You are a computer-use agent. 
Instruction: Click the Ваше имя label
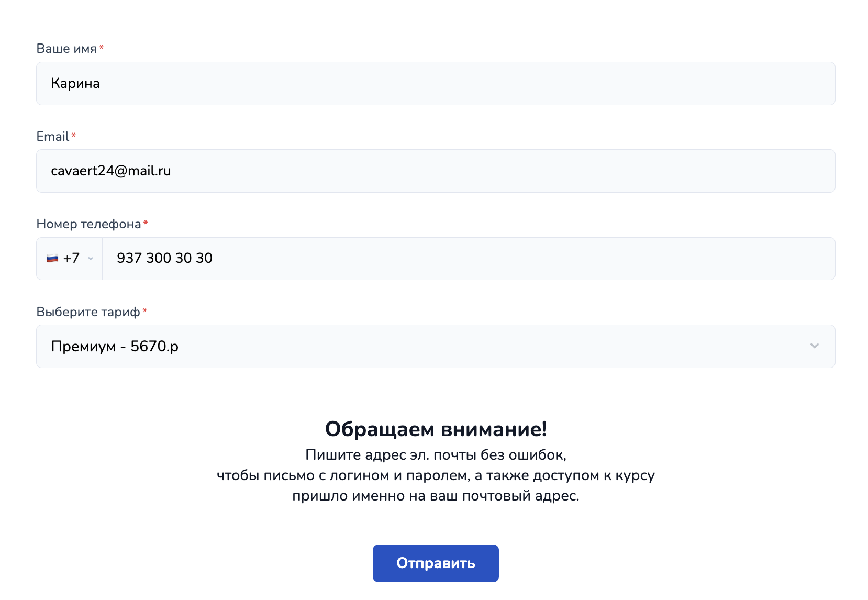tap(66, 49)
